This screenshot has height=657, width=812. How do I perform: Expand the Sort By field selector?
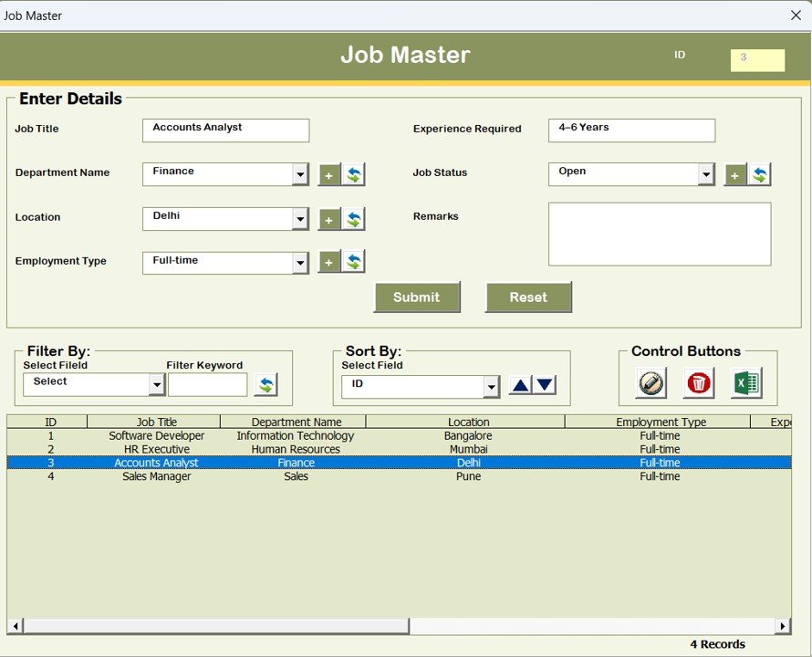click(492, 386)
